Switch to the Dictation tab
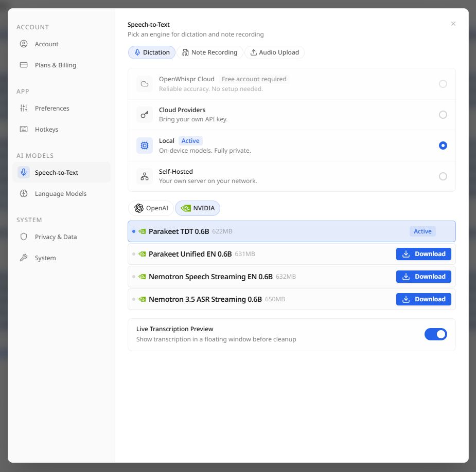Screen dimensions: 476x472 point(152,52)
